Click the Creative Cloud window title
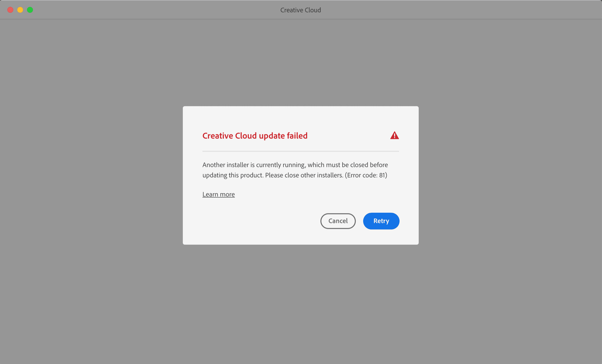Viewport: 602px width, 364px height. coord(301,10)
